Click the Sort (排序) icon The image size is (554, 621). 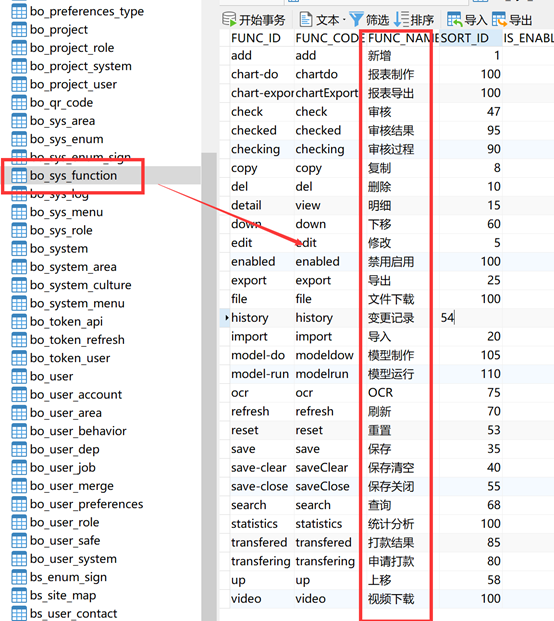[401, 19]
